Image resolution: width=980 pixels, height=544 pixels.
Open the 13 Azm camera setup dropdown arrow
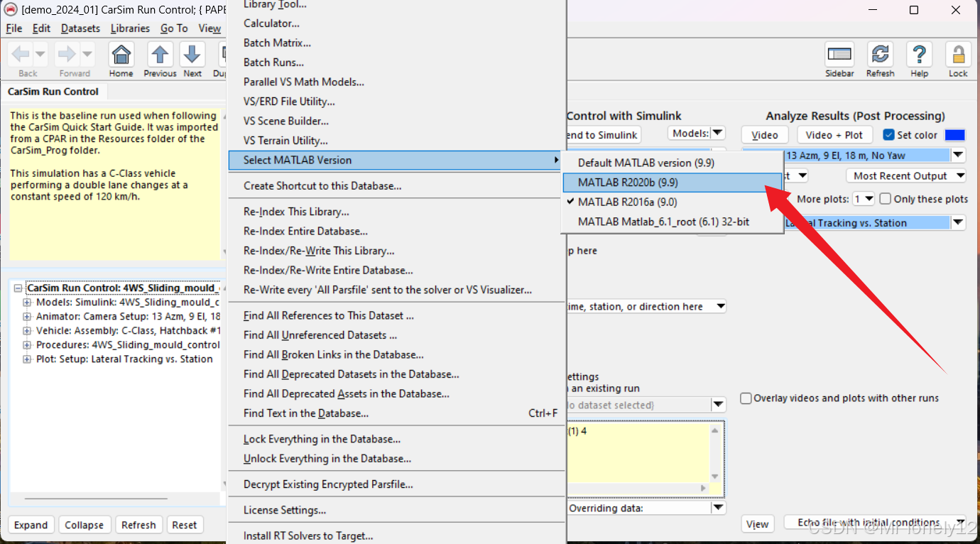point(959,156)
